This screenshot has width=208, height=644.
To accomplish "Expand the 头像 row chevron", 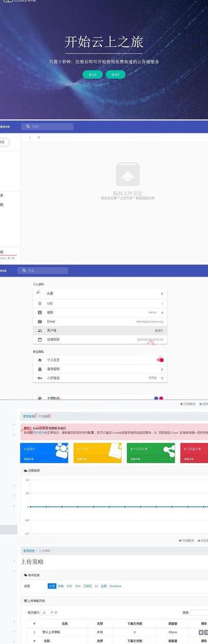I will (x=162, y=293).
